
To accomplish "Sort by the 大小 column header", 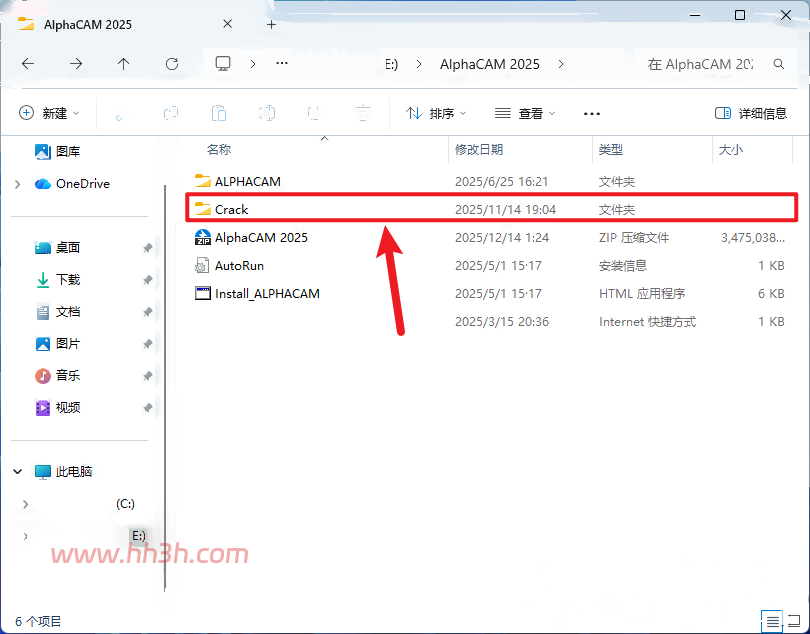I will pos(731,150).
